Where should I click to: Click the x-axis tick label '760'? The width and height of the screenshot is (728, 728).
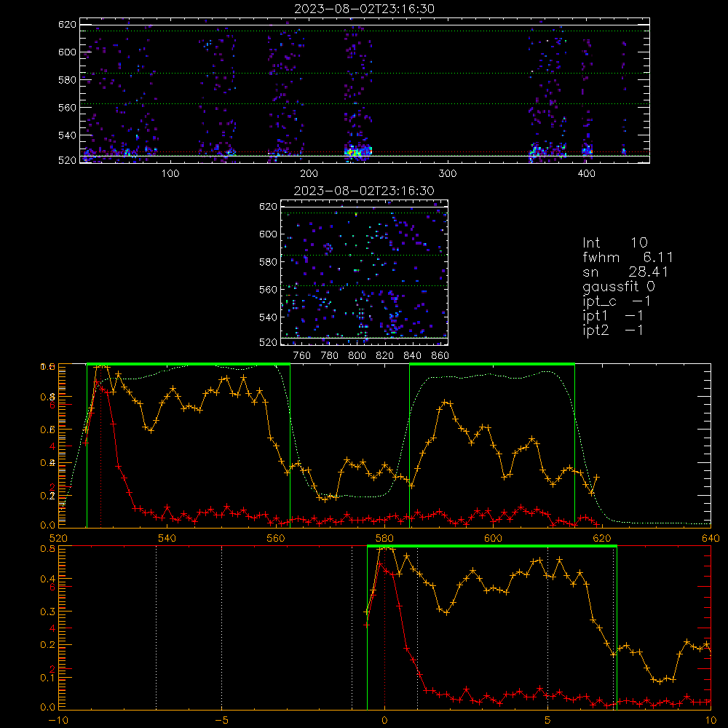point(302,356)
